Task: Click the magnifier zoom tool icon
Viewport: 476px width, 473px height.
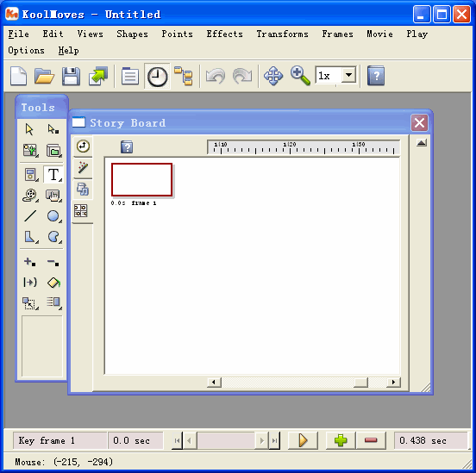Action: click(x=300, y=76)
